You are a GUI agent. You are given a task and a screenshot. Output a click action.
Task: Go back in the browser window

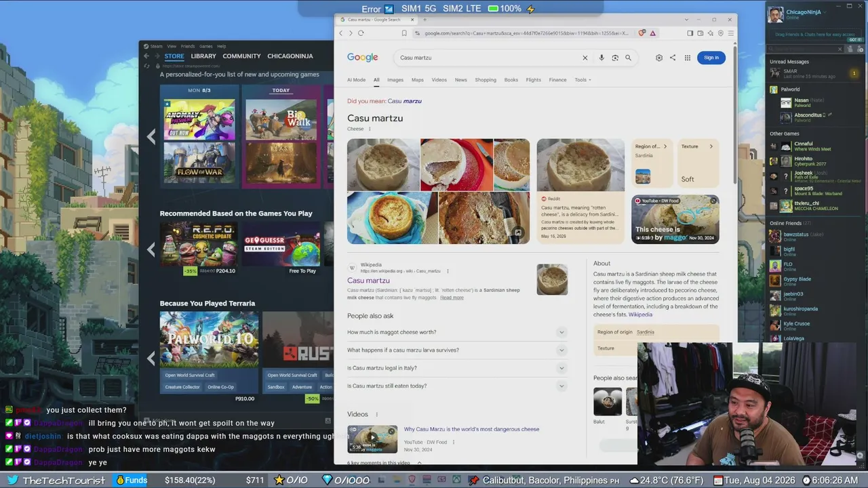click(341, 33)
